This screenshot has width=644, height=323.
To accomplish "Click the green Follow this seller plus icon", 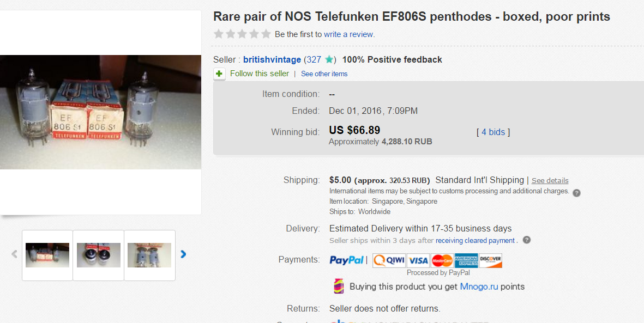I will [219, 74].
